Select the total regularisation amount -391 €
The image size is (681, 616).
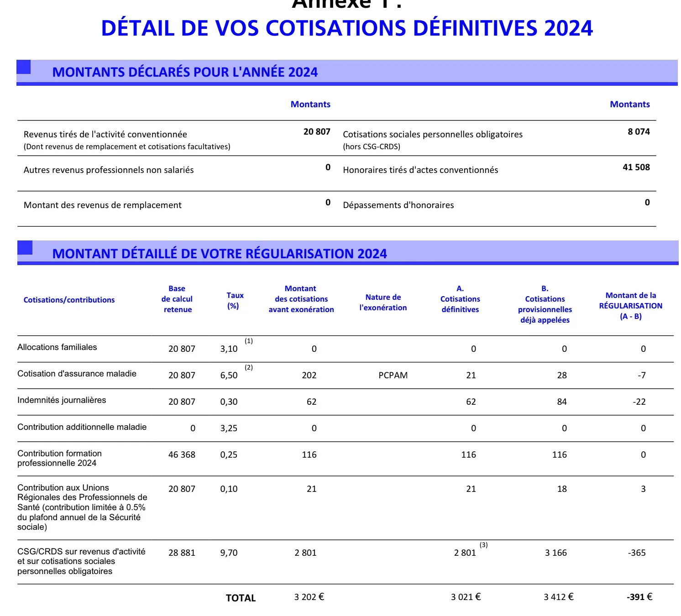(639, 597)
